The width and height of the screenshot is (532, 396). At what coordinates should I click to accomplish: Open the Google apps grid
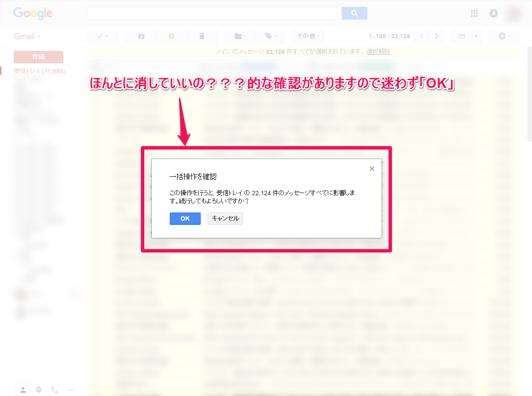(x=474, y=14)
